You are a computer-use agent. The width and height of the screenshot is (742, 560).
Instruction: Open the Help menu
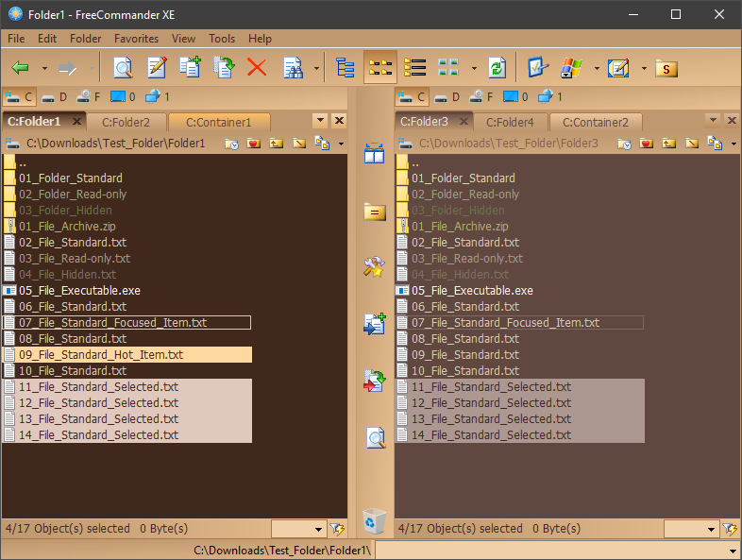[260, 39]
